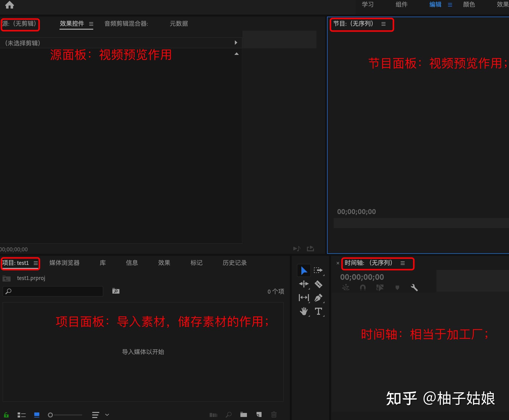Switch to 源: (无剪辑) tab
This screenshot has width=509, height=420.
pos(19,24)
